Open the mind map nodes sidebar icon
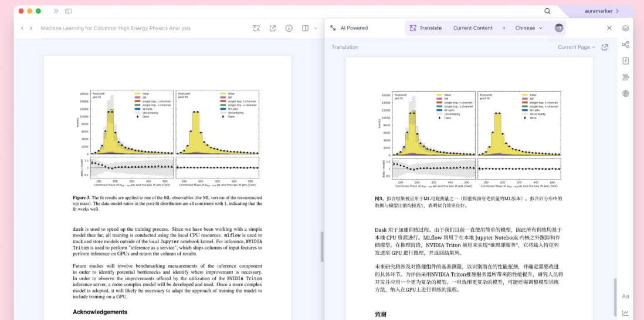Image resolution: width=644 pixels, height=320 pixels. tap(625, 45)
